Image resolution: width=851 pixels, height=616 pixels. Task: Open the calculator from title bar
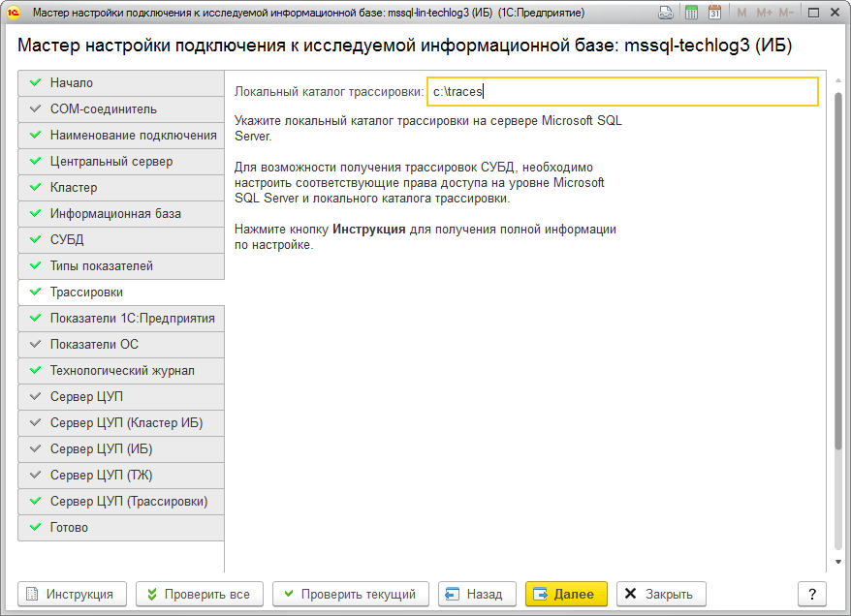(x=691, y=14)
